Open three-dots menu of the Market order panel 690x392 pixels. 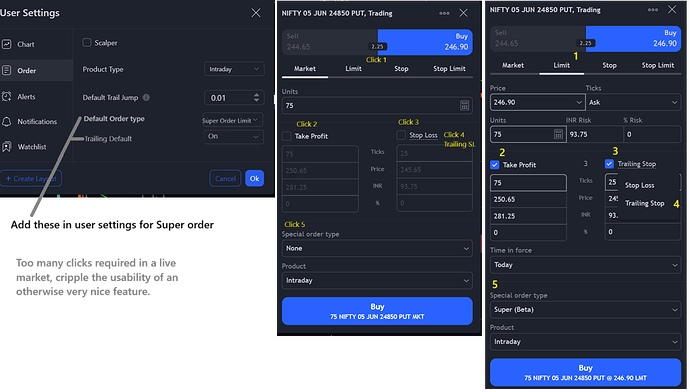pos(444,13)
